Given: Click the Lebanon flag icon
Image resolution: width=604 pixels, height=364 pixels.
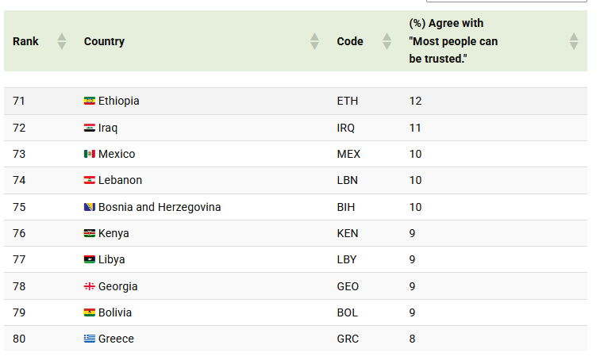Looking at the screenshot, I should point(89,181).
